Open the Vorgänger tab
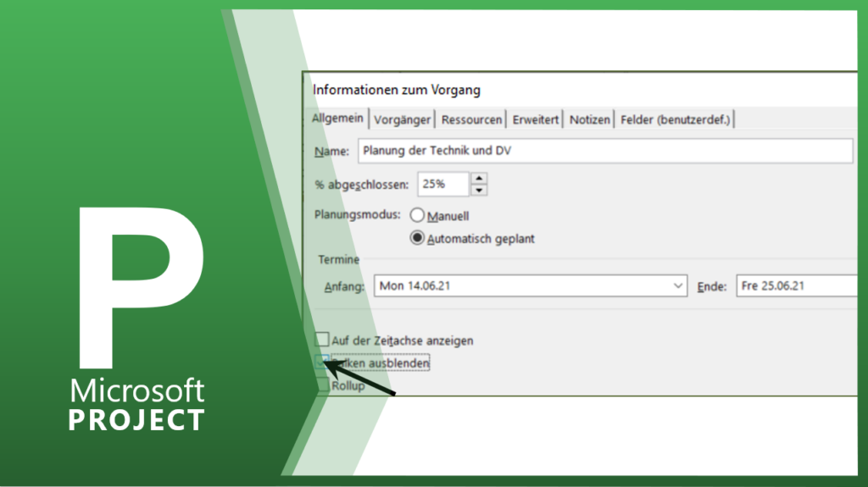This screenshot has width=868, height=487. (x=402, y=119)
